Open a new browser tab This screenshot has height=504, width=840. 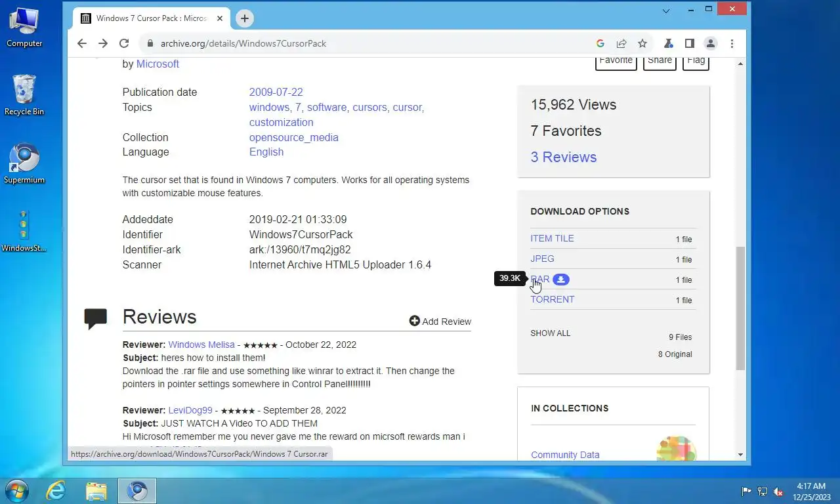[x=245, y=18]
